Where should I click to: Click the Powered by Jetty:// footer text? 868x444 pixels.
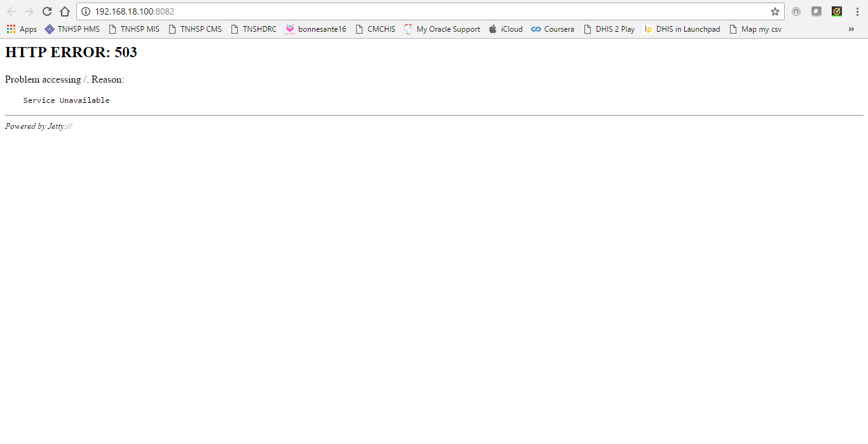click(38, 126)
